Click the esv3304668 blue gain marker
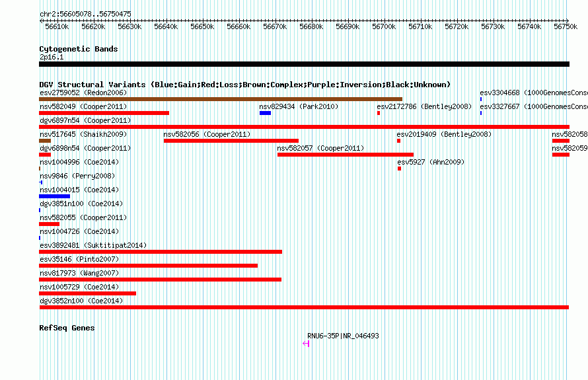The width and height of the screenshot is (588, 380). 481,99
